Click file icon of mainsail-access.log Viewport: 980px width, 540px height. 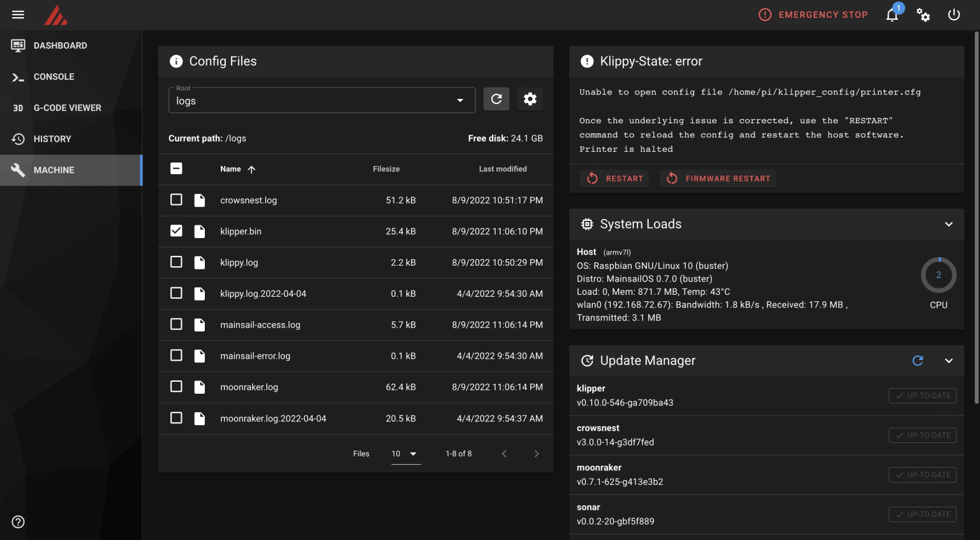click(x=200, y=325)
